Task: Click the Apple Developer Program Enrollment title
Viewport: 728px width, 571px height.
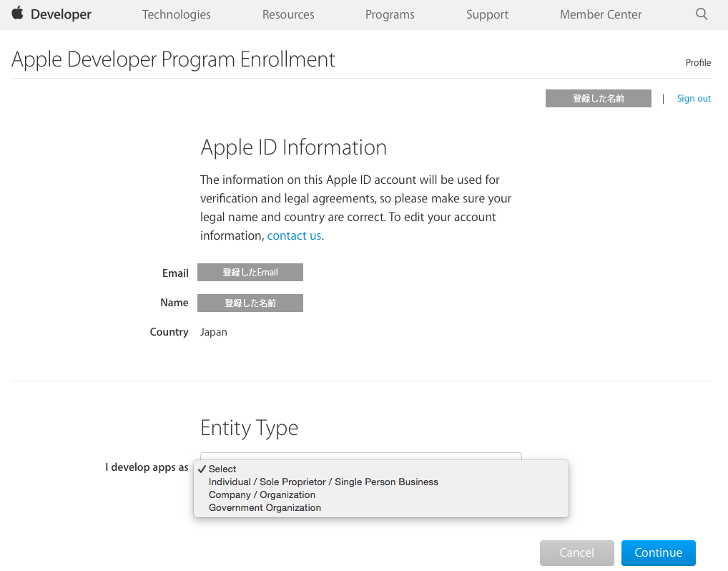Action: pos(173,60)
